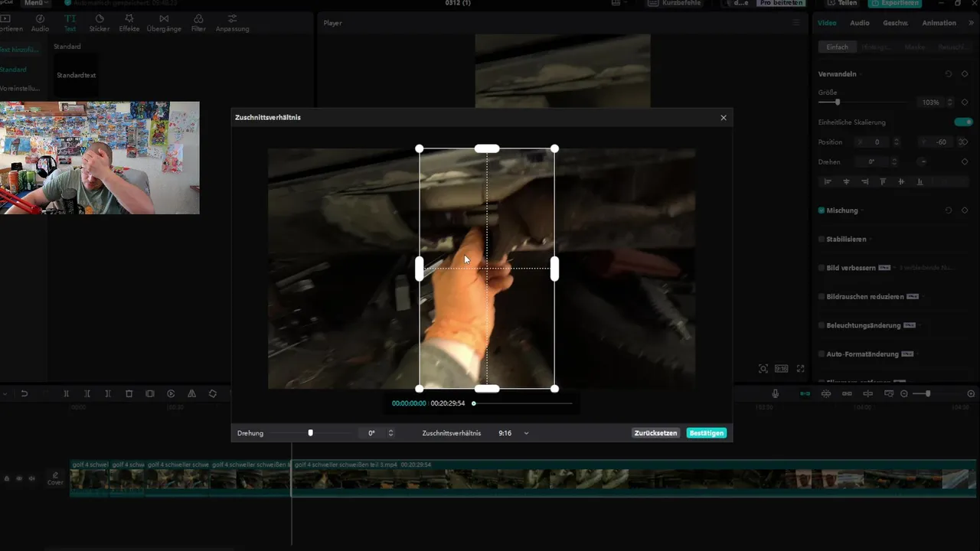
Task: Enable Bildrauschen reduzieren checkbox
Action: (x=822, y=297)
